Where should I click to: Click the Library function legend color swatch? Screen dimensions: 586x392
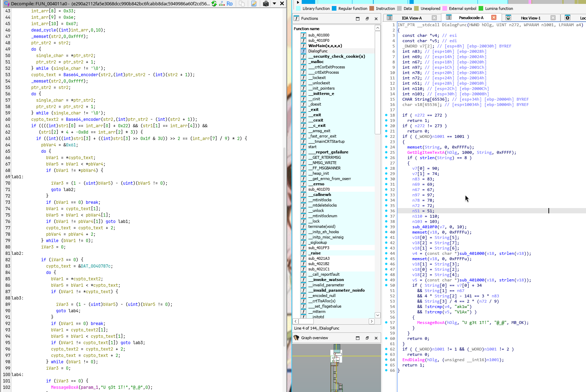click(x=298, y=9)
